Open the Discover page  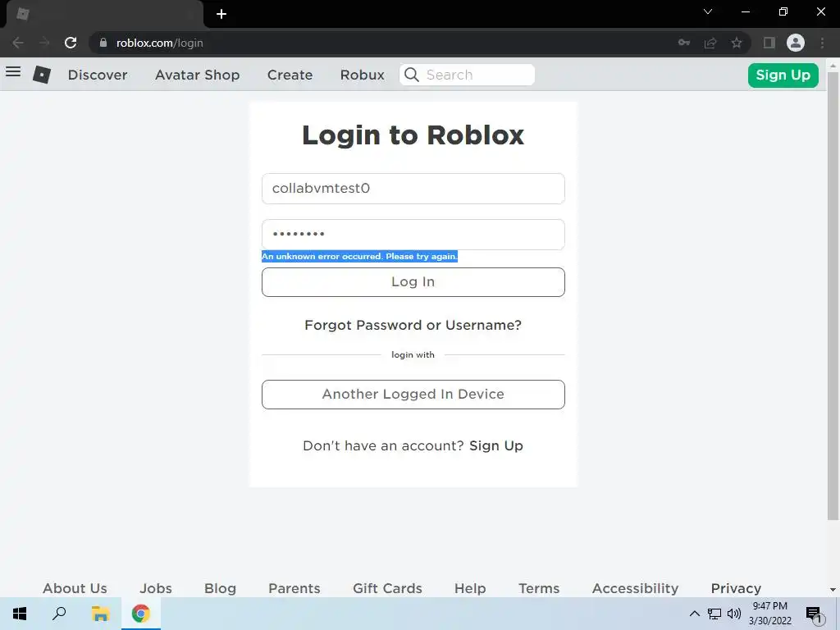click(x=98, y=75)
